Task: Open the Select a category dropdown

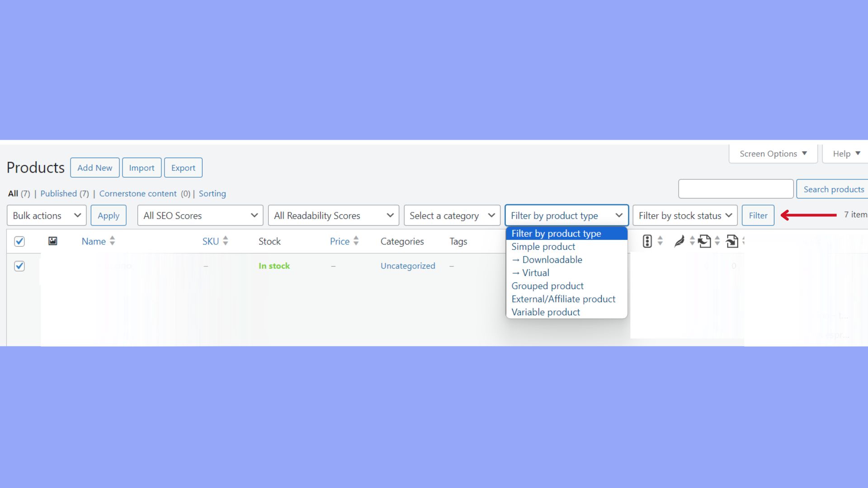Action: pos(452,216)
